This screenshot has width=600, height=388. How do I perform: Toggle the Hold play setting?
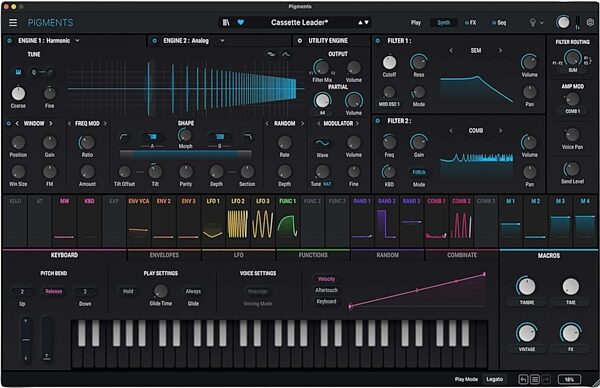(128, 291)
